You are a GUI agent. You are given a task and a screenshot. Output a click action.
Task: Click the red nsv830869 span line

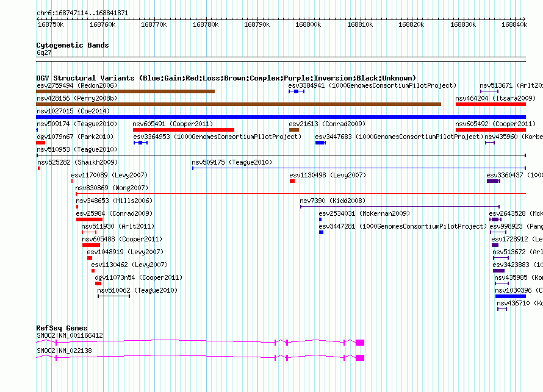coord(301,194)
